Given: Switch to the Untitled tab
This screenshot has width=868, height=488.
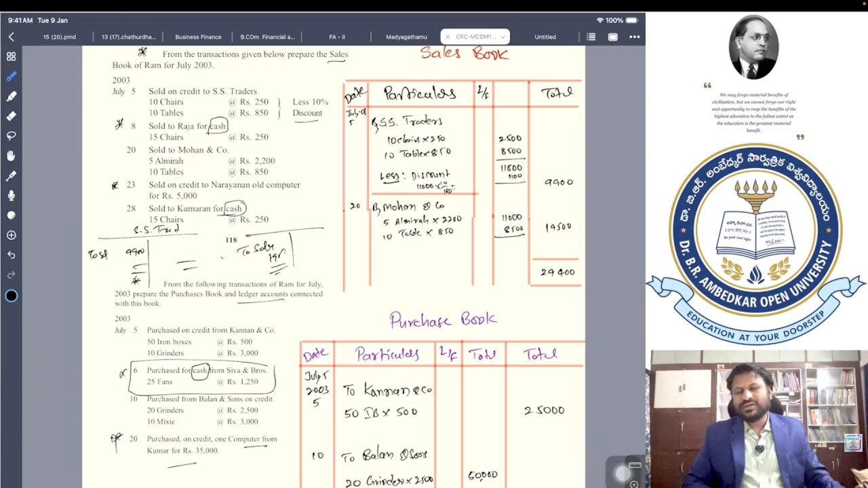Looking at the screenshot, I should 545,37.
